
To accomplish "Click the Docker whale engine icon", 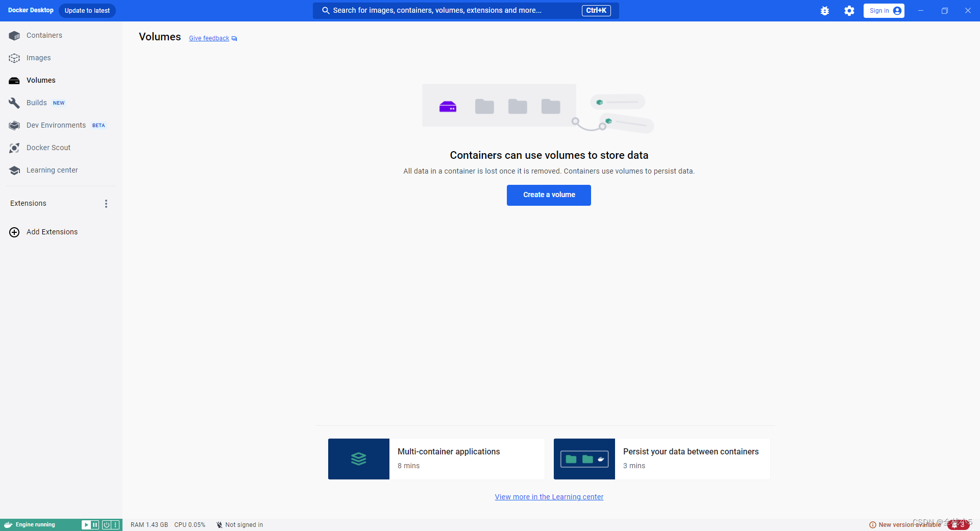I will tap(8, 525).
